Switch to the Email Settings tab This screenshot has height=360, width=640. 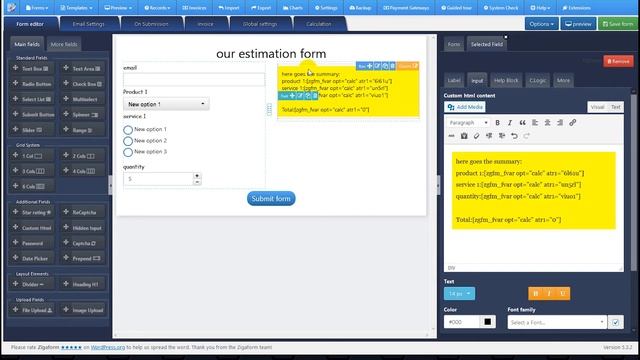pyautogui.click(x=89, y=24)
